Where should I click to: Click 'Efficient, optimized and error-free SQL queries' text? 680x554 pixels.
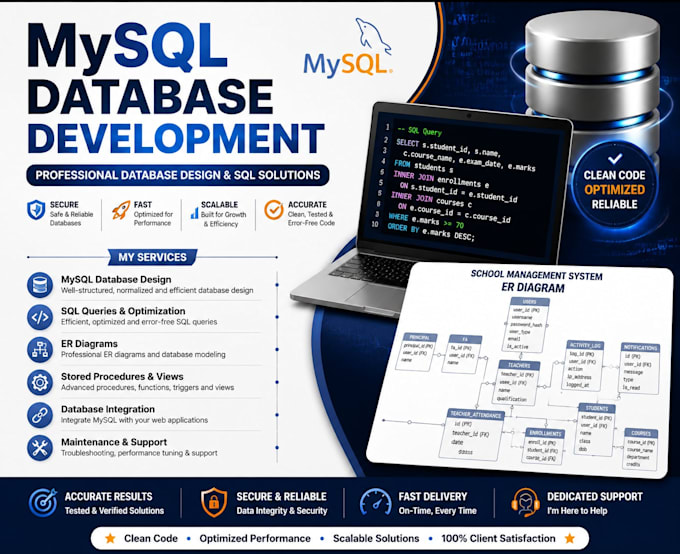[x=139, y=322]
